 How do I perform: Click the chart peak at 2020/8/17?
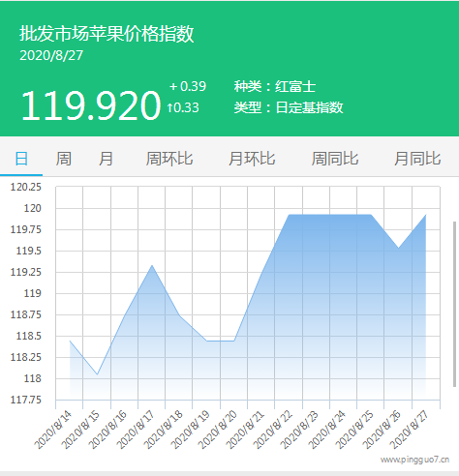click(152, 265)
